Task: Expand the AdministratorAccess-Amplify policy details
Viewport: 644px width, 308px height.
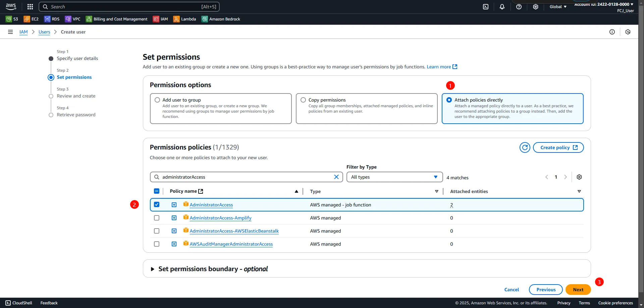Action: click(174, 218)
